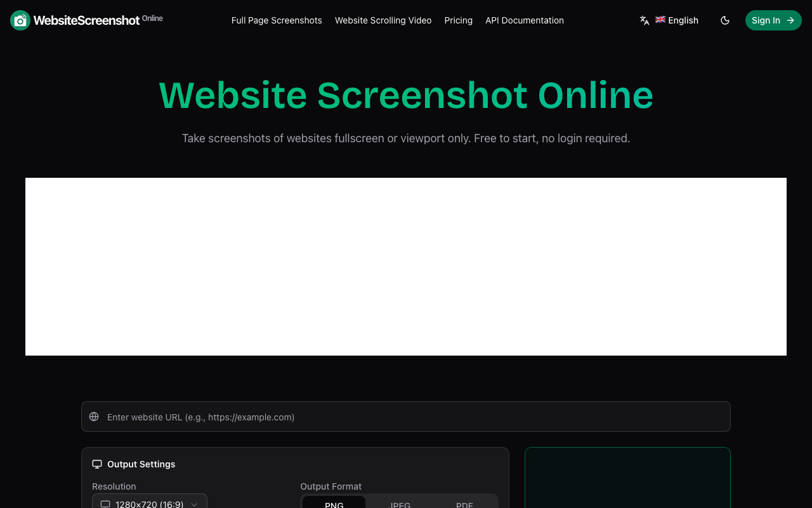The image size is (812, 508).
Task: Click the 'Resolution' label
Action: pyautogui.click(x=114, y=486)
